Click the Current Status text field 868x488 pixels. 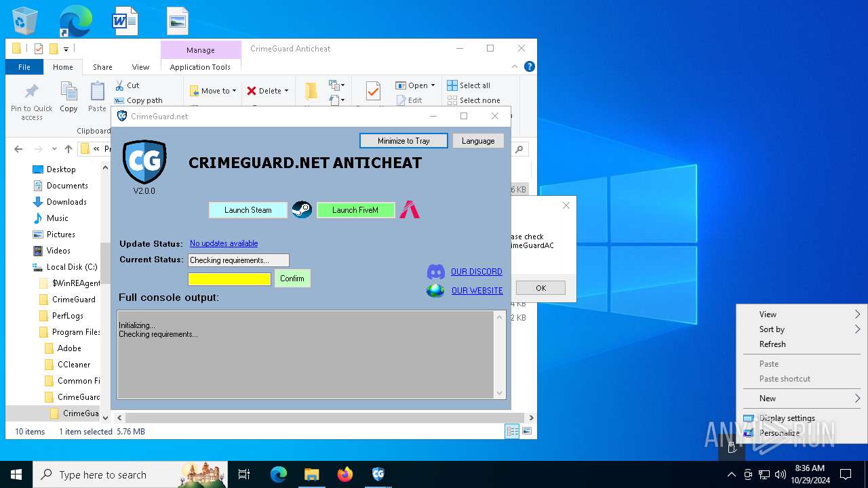point(239,260)
